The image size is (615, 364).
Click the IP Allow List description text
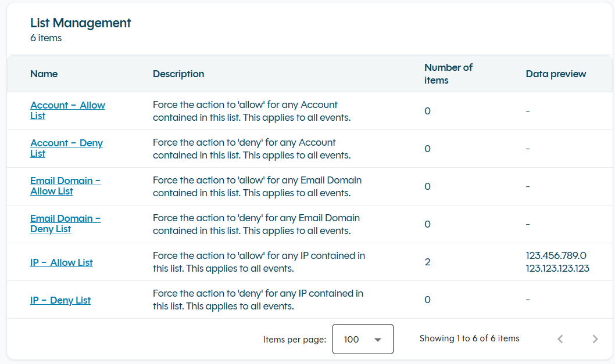pos(259,262)
